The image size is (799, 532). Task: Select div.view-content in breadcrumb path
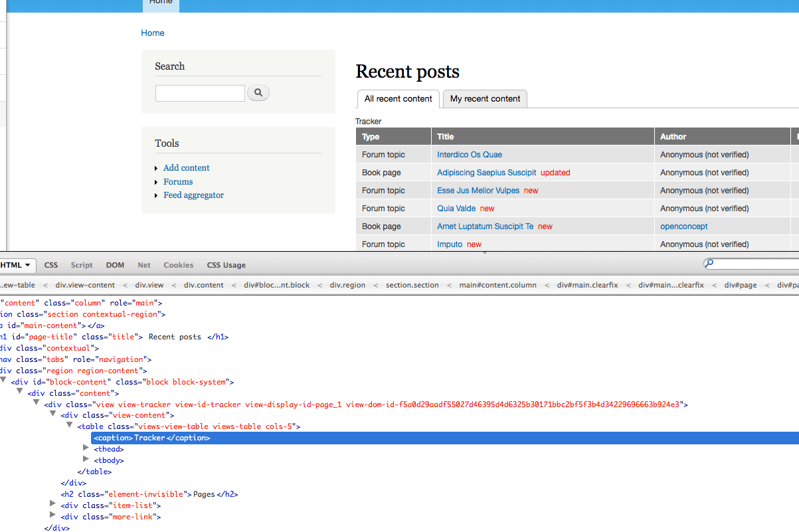85,285
